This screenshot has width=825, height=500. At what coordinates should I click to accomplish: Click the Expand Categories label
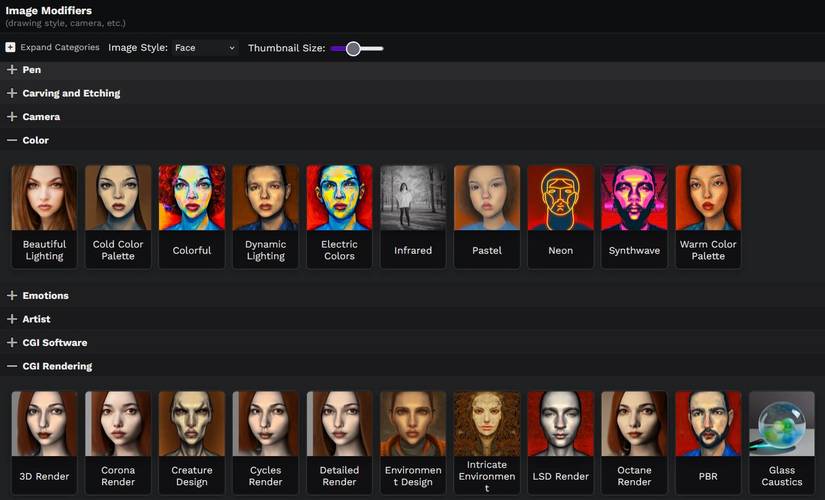click(x=60, y=47)
